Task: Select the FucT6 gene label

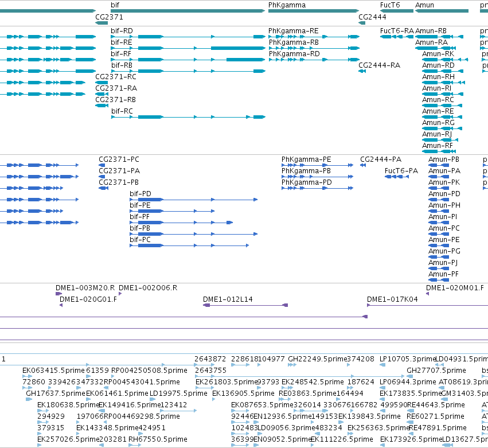Action: point(390,5)
